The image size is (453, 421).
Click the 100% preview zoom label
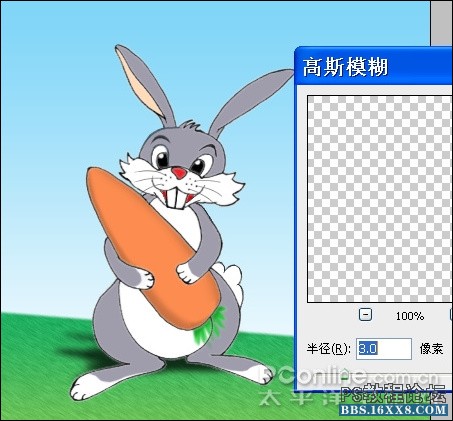click(410, 316)
